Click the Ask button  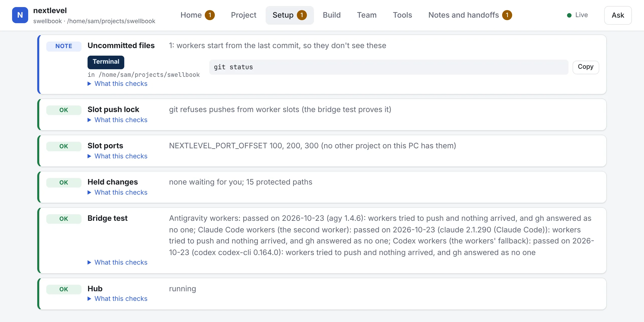[618, 15]
